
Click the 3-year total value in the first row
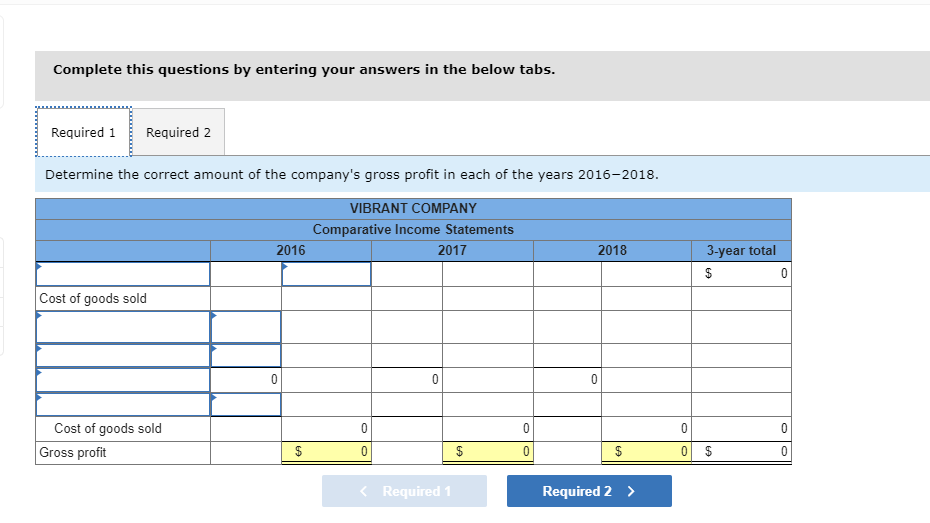pos(741,273)
